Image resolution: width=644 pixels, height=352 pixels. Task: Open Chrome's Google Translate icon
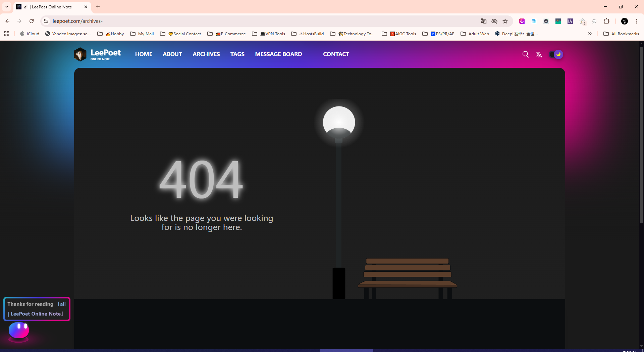coord(483,21)
